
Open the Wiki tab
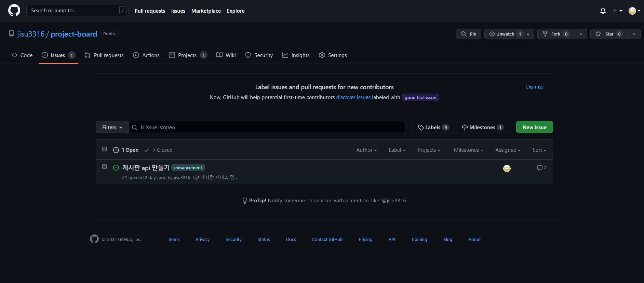pyautogui.click(x=226, y=55)
